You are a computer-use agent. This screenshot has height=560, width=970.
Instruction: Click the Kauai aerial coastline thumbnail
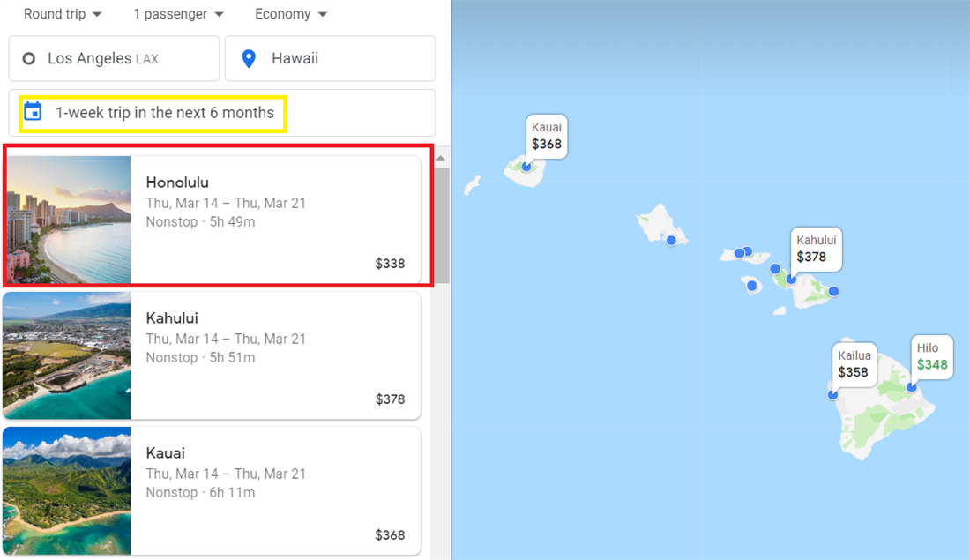(x=67, y=489)
